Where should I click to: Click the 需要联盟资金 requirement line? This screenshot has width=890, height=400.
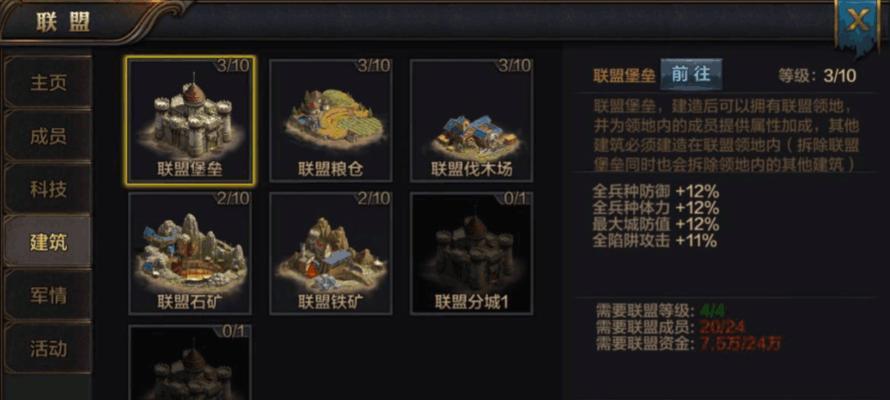tap(689, 343)
